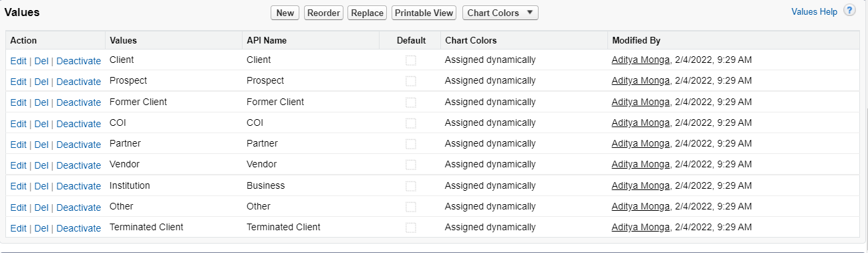The height and width of the screenshot is (253, 868).
Task: Click the Modified By column header
Action: point(636,40)
